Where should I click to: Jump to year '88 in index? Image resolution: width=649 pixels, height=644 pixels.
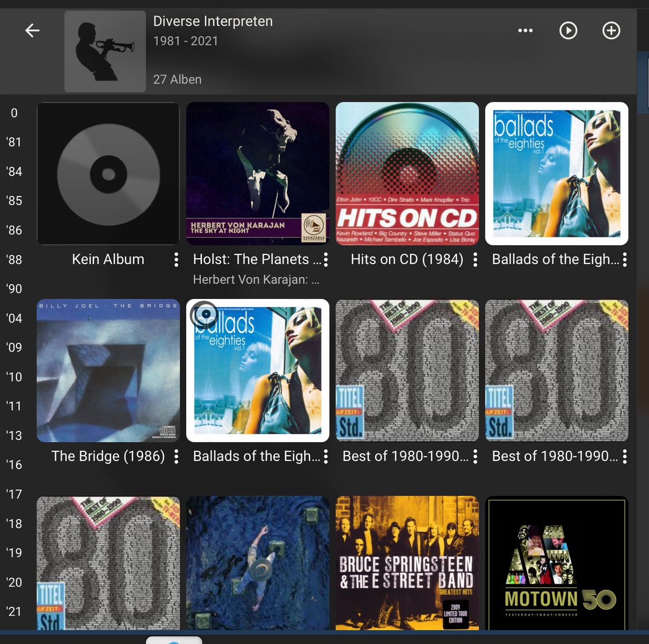pos(14,260)
